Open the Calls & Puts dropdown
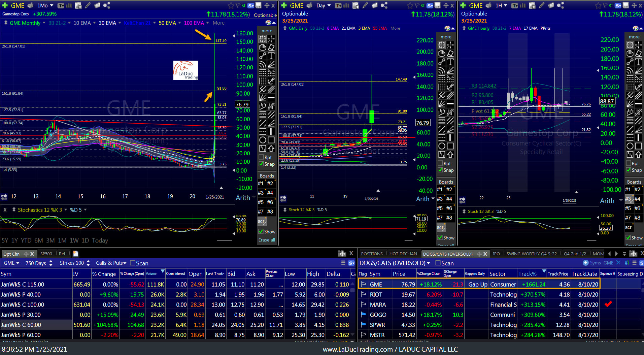 [111, 263]
